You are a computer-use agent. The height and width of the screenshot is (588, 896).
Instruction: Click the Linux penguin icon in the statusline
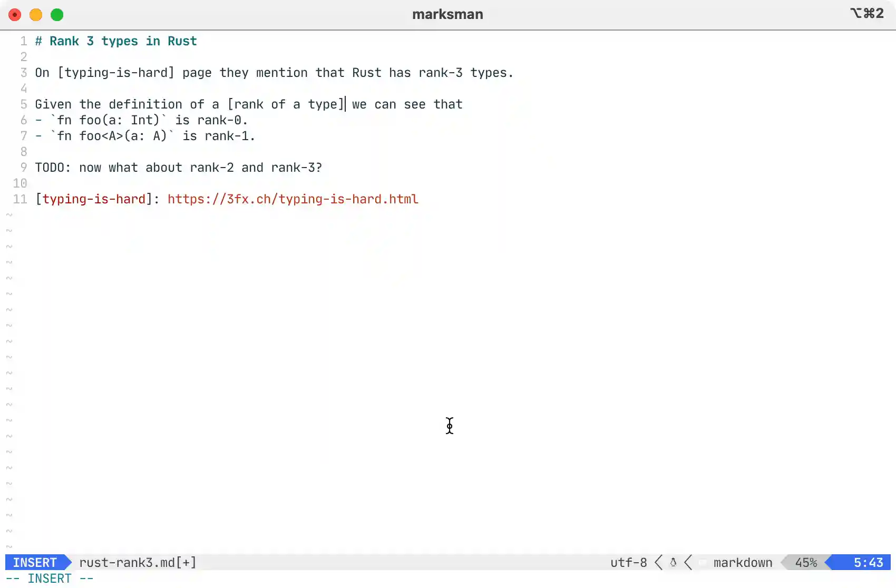[x=674, y=563]
